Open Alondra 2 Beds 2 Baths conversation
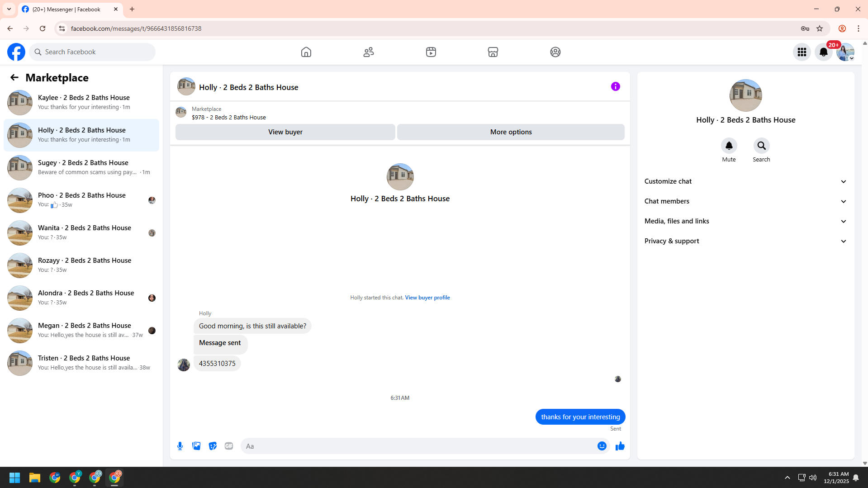Screen dimensions: 868x488 tap(81, 298)
